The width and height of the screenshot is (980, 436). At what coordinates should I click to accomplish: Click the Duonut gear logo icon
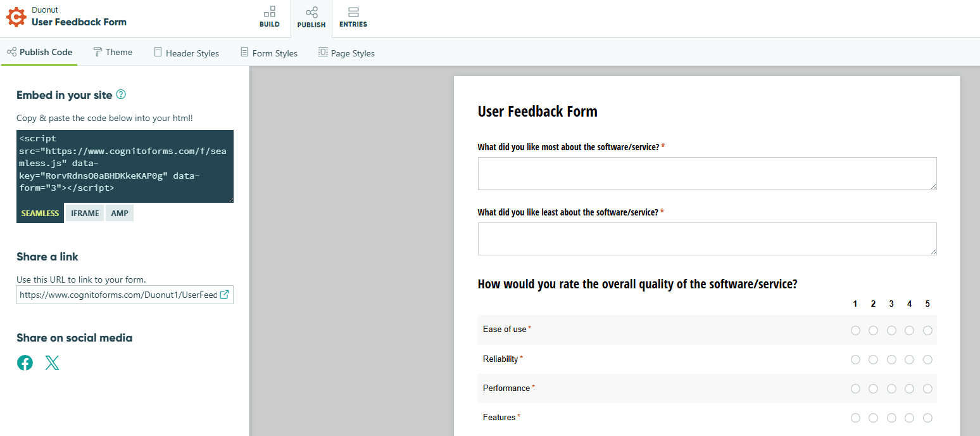click(x=16, y=17)
